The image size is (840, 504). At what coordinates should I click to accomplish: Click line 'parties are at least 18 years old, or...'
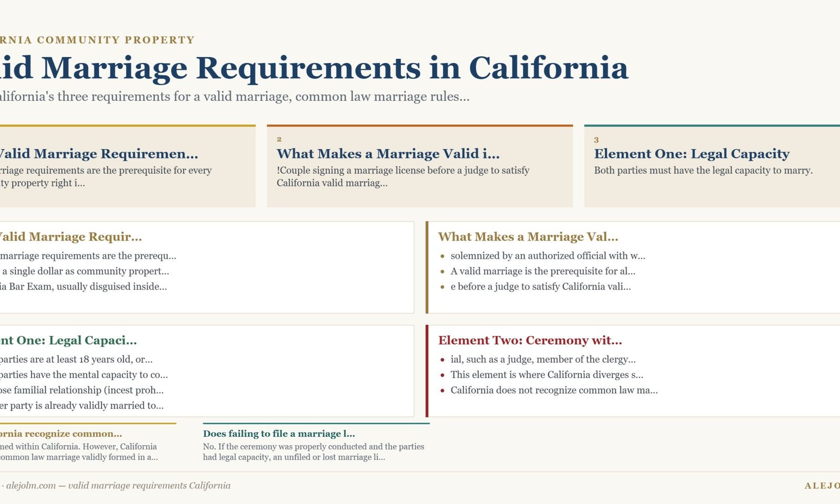76,359
